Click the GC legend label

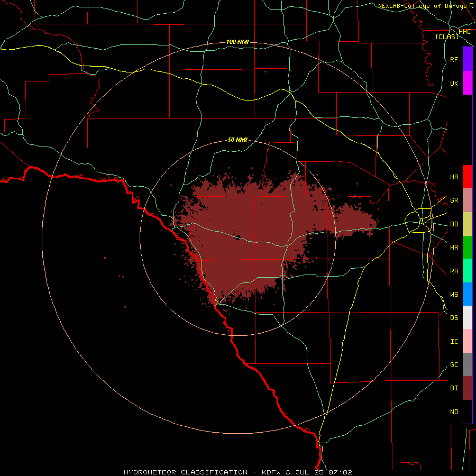(x=454, y=364)
